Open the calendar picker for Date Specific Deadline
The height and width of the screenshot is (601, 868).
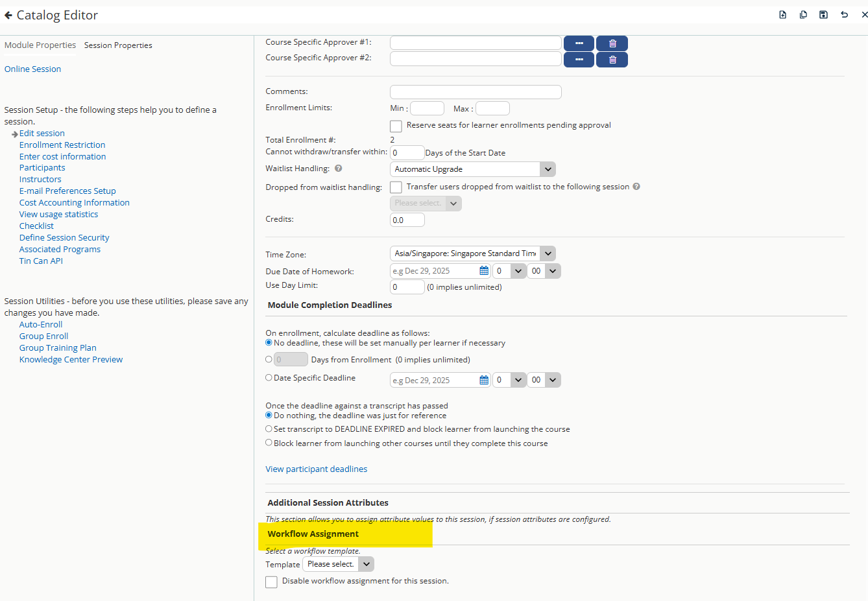(x=483, y=380)
